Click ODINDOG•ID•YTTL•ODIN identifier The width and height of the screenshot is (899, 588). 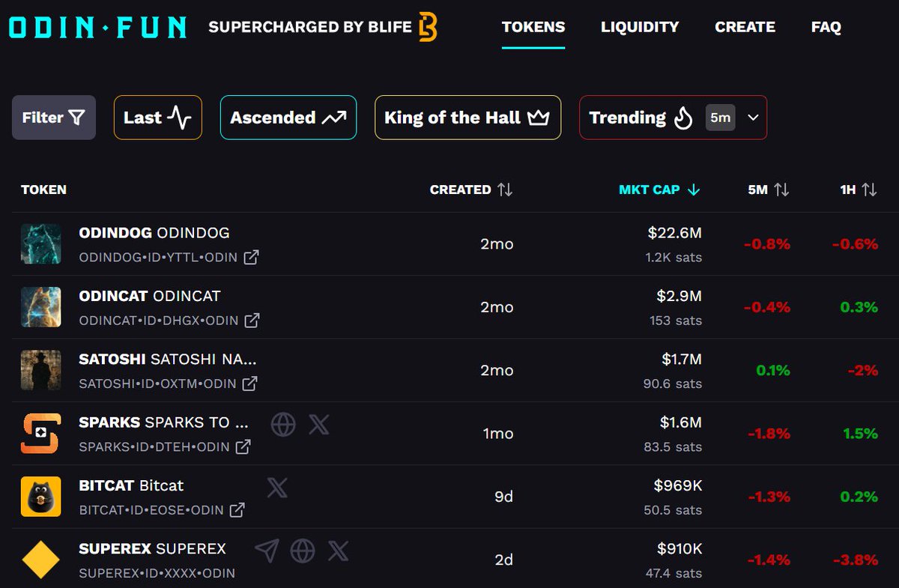coord(158,257)
